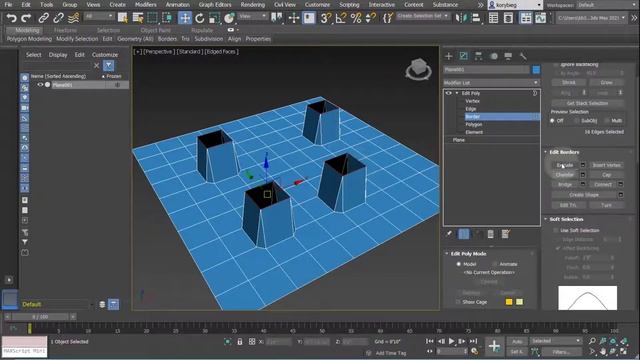Choose the Rectangular Selection Region icon
This screenshot has height=360, width=640.
(152, 18)
